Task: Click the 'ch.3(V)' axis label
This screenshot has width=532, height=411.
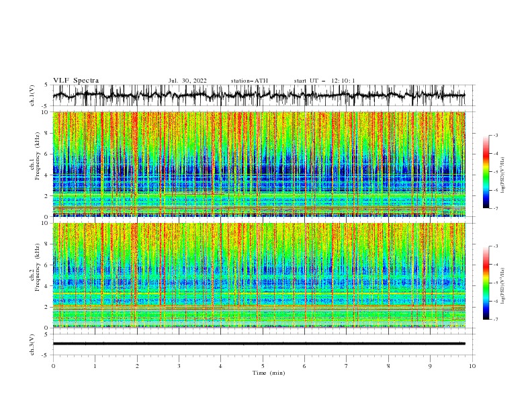Action: pyautogui.click(x=32, y=345)
